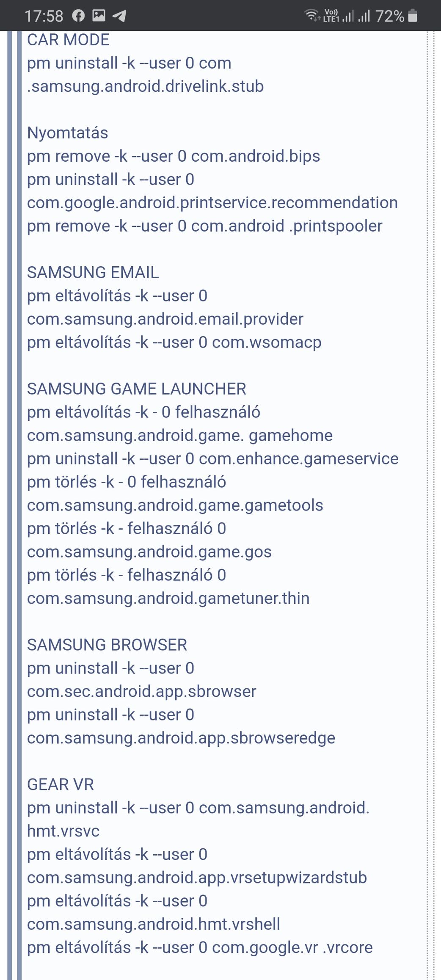441x980 pixels.
Task: Select the com.android.bips command line
Action: pos(174,156)
